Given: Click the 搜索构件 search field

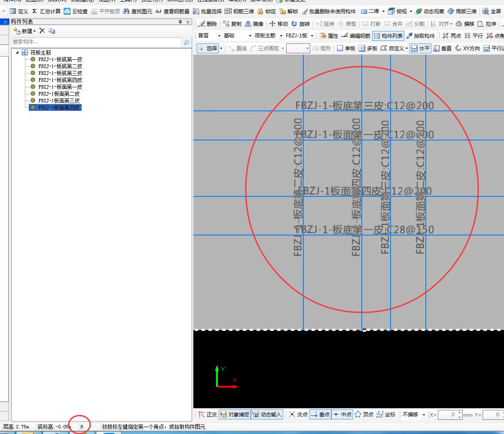Looking at the screenshot, I should 96,42.
